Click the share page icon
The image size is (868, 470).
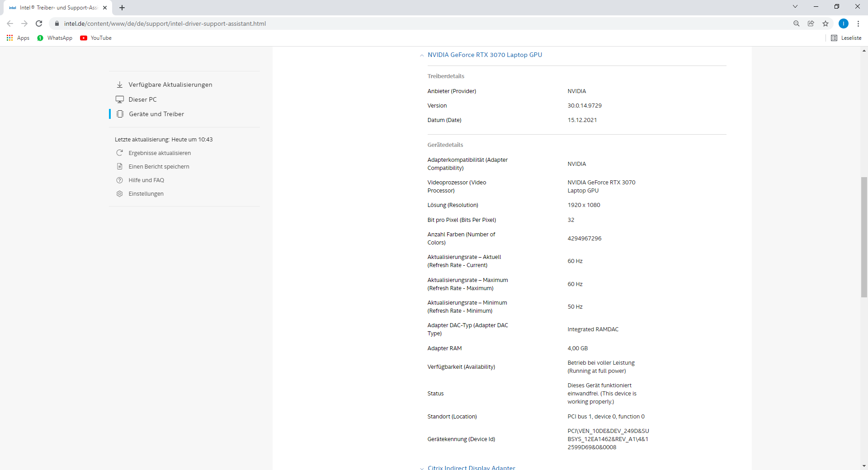pyautogui.click(x=811, y=23)
